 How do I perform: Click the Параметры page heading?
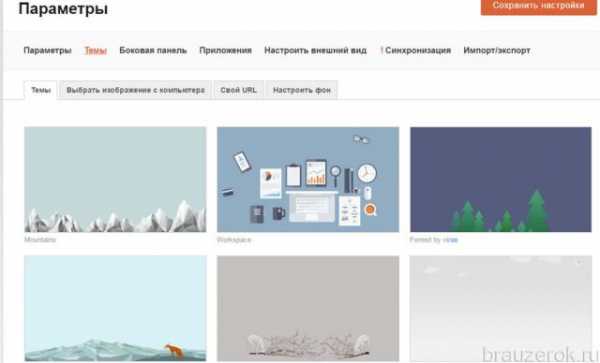click(x=63, y=8)
